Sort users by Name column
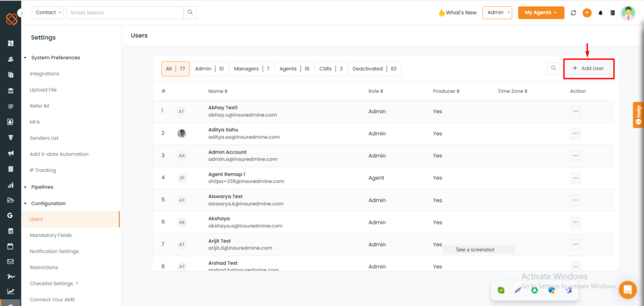Image resolution: width=644 pixels, height=306 pixels. [x=217, y=91]
